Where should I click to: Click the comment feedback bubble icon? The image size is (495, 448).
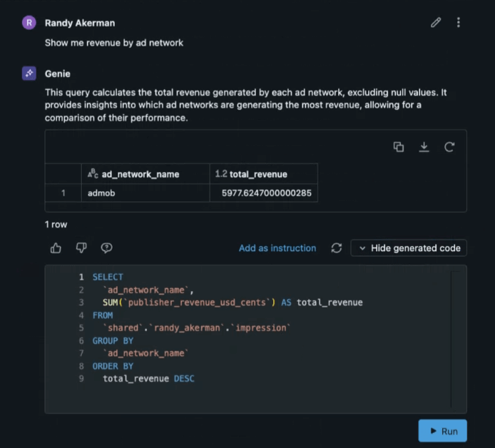click(107, 248)
